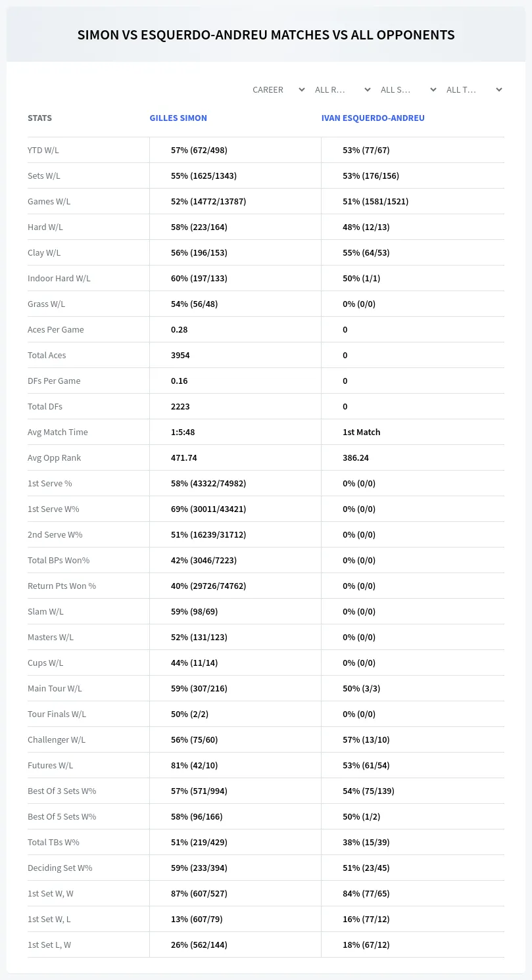Click Simon's Avg Match Time 1:5:48
This screenshot has height=980, width=532.
coord(183,432)
